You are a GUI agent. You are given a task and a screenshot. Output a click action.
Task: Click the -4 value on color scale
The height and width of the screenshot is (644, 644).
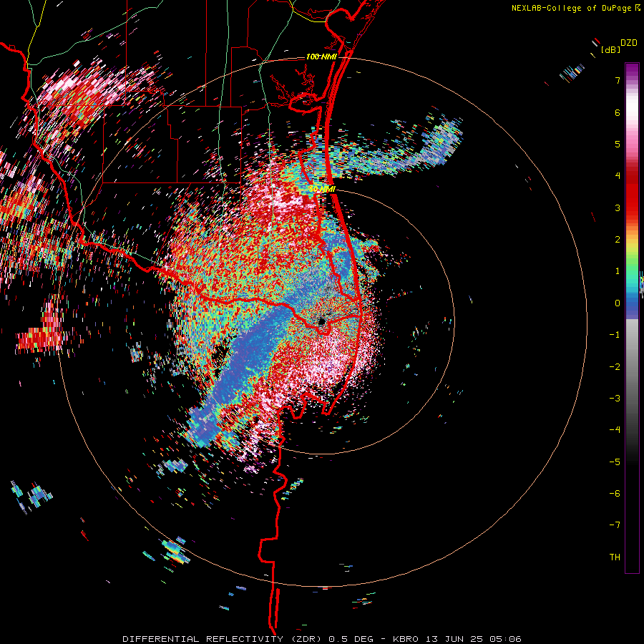point(615,429)
